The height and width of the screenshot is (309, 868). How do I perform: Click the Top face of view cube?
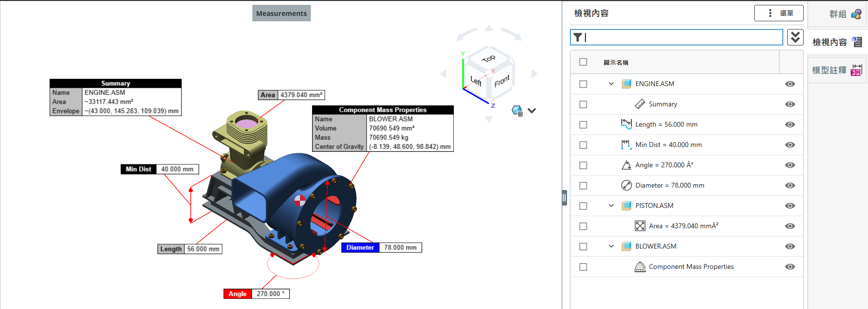tap(489, 58)
